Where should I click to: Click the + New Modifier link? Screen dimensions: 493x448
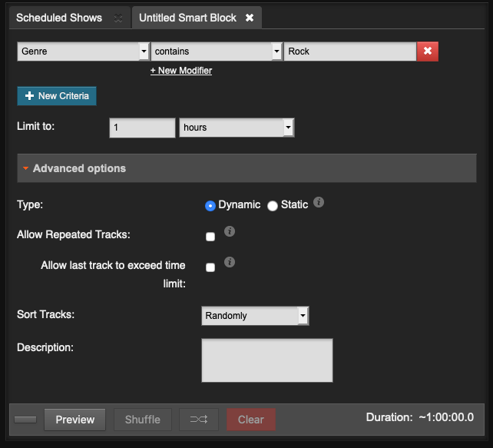point(181,71)
